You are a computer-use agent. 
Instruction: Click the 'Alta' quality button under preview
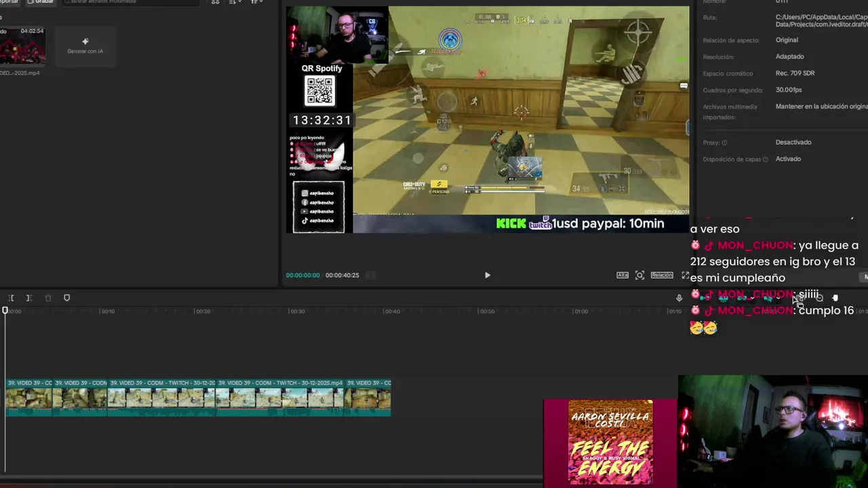pos(623,275)
